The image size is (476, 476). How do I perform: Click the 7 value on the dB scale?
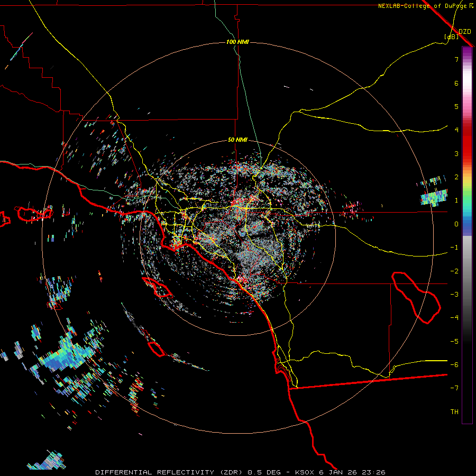tap(456, 59)
